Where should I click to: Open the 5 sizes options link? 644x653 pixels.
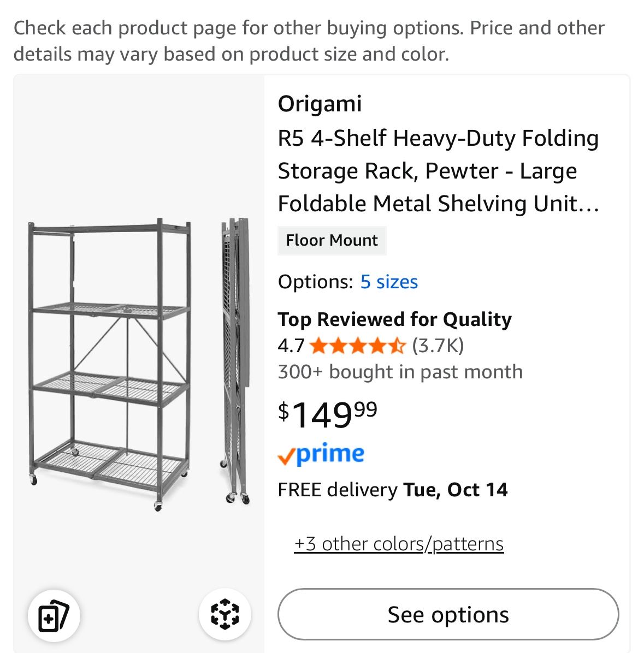tap(389, 282)
